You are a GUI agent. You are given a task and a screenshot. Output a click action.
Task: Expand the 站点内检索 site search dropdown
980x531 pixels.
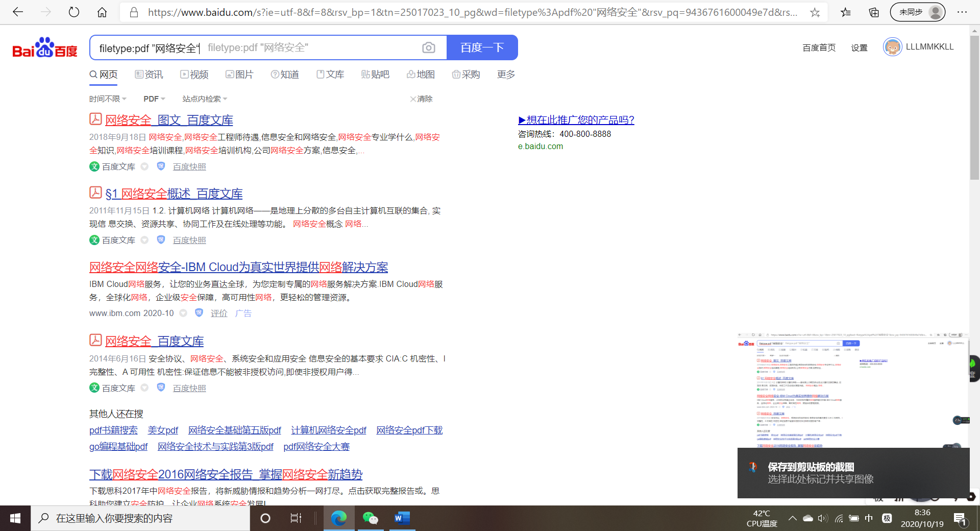tap(205, 99)
